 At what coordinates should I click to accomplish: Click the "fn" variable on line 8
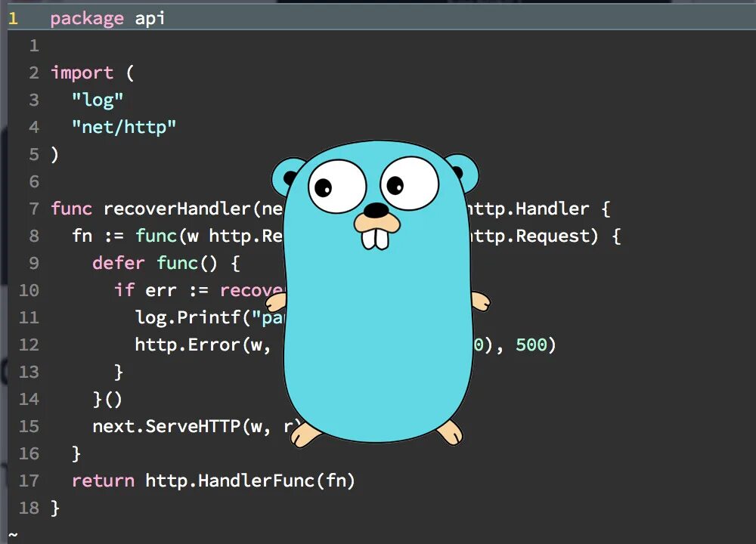tap(82, 236)
